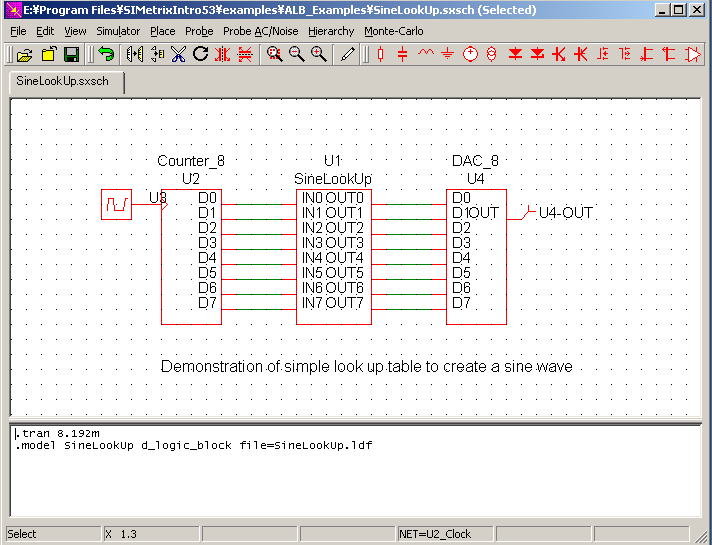Save the schematic with floppy disk icon
This screenshot has height=545, width=712.
(72, 55)
